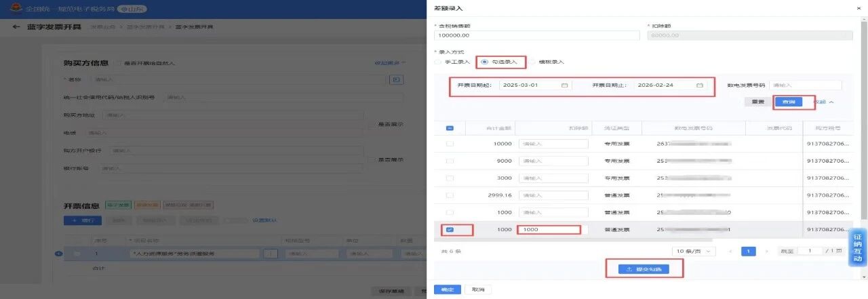Screen dimensions: 868x299
Task: Close the 差额录入 dialog
Action: click(860, 7)
